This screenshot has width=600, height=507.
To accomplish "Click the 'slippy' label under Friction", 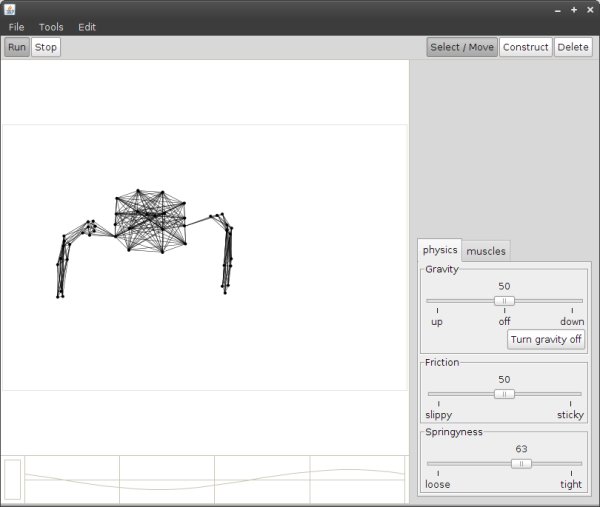I will point(439,415).
